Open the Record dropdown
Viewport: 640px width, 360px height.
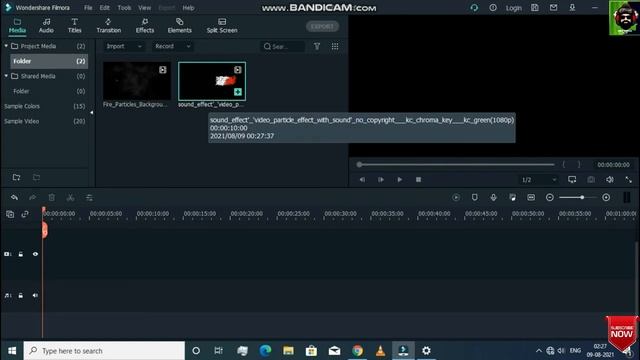coord(172,46)
